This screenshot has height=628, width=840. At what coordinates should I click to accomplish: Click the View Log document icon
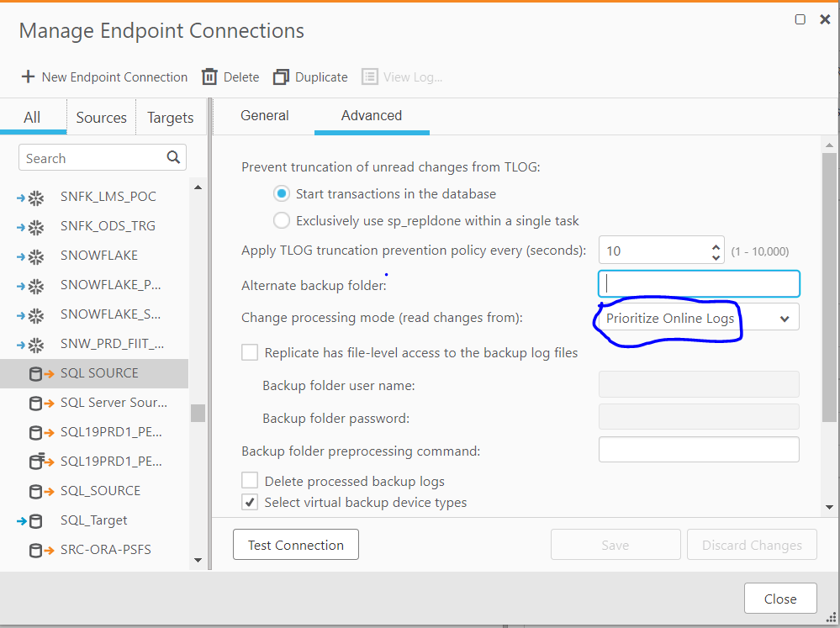pyautogui.click(x=370, y=77)
